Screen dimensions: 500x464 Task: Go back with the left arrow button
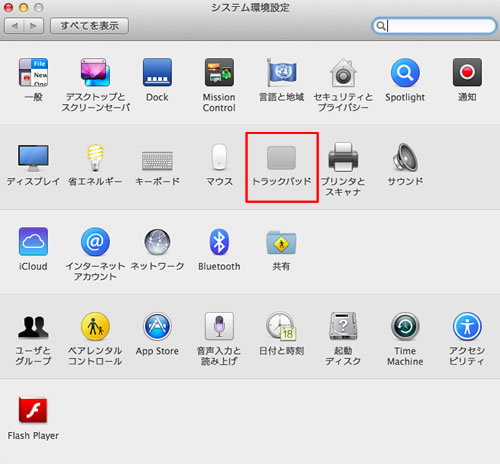click(14, 26)
